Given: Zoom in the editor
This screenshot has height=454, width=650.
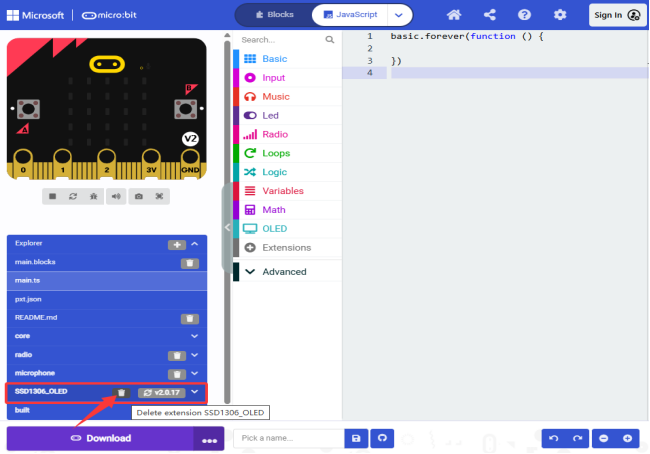Looking at the screenshot, I should 628,438.
